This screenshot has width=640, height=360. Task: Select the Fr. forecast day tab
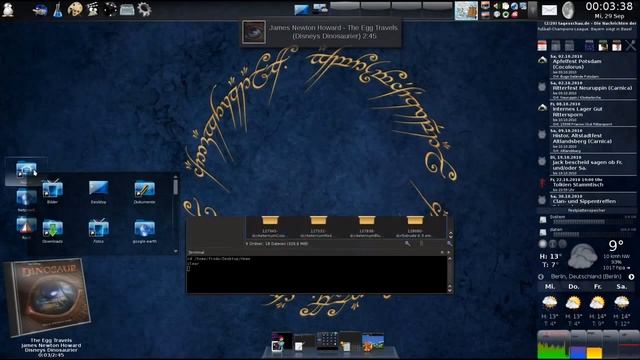click(x=598, y=287)
